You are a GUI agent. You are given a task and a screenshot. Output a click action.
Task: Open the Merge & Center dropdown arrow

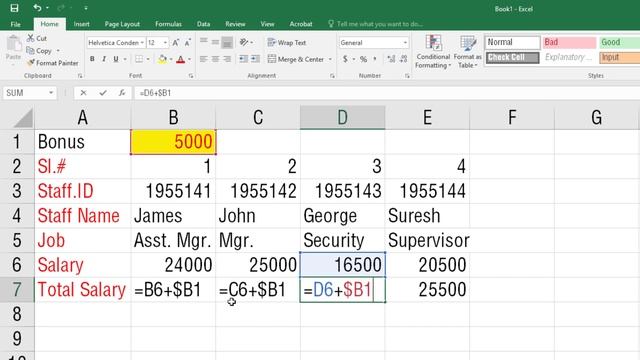tap(330, 59)
